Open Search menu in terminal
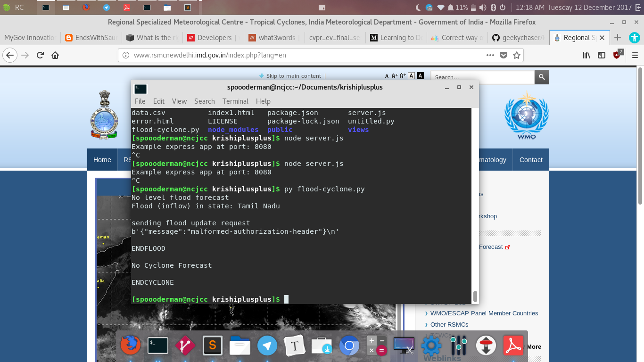The height and width of the screenshot is (362, 644). click(x=205, y=101)
